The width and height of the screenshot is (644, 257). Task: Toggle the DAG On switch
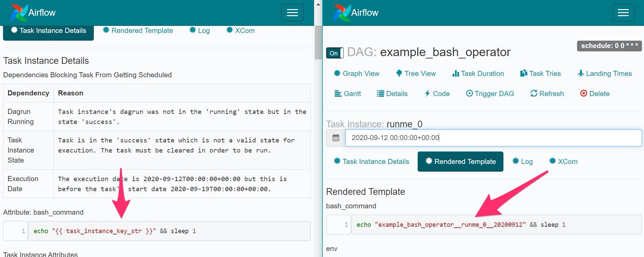(x=335, y=53)
